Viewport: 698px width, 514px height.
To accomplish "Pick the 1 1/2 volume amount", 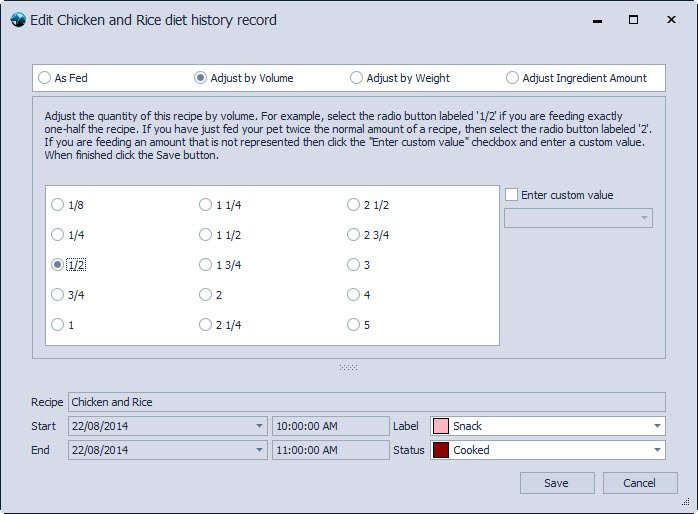I will coord(206,235).
